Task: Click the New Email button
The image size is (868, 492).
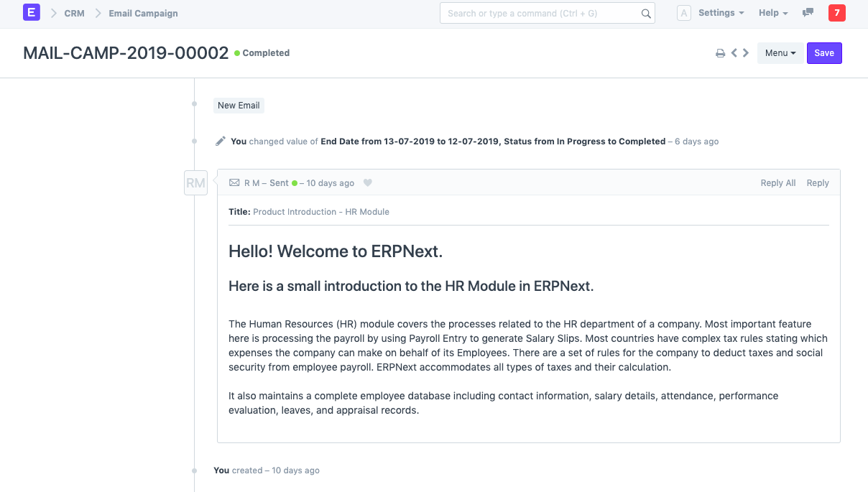Action: click(x=239, y=106)
